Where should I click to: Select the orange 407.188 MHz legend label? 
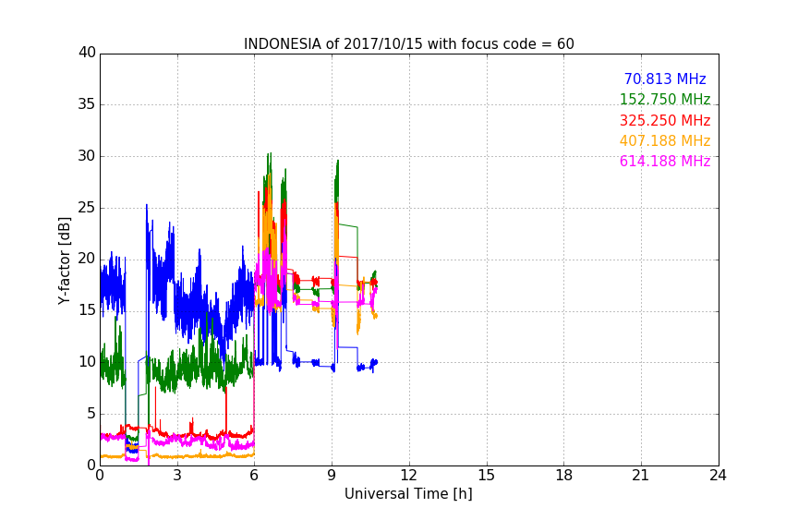(x=665, y=140)
